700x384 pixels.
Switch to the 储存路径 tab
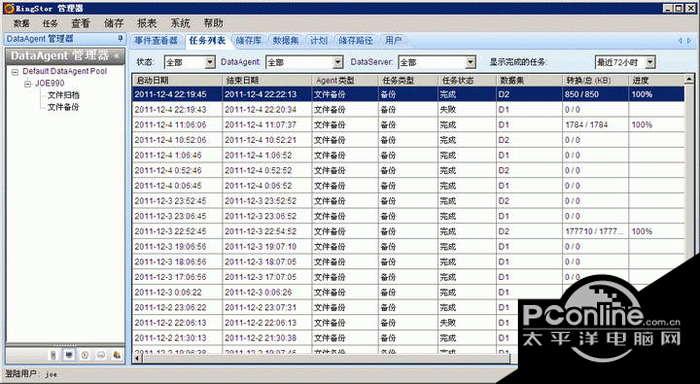(x=356, y=41)
